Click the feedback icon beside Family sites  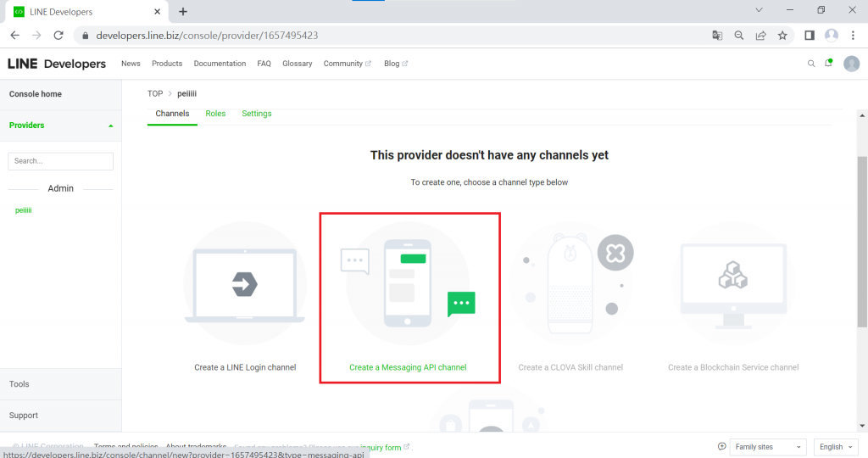(x=722, y=446)
